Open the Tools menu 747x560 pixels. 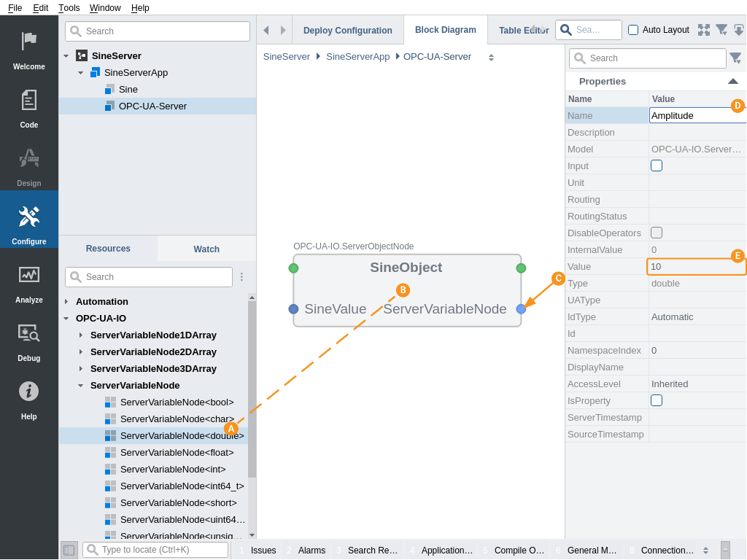pos(69,7)
